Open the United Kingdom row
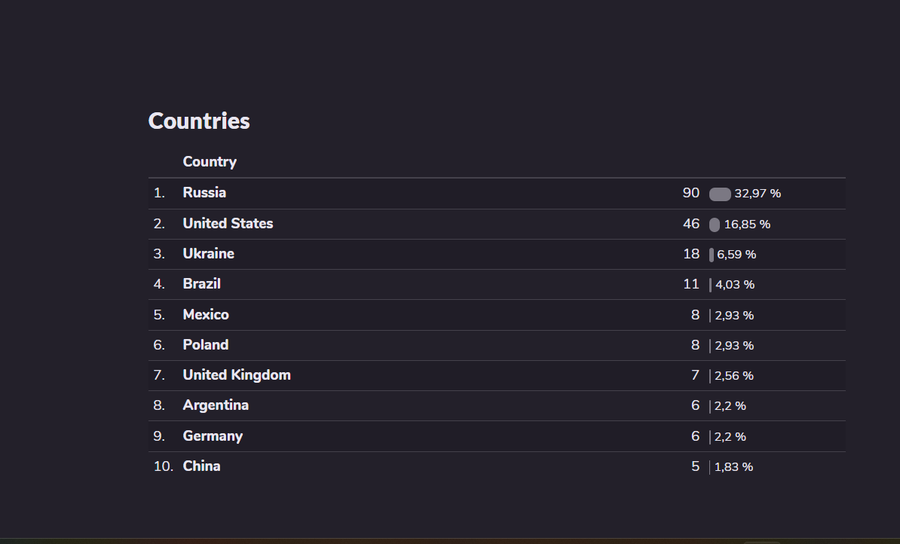 pyautogui.click(x=236, y=375)
